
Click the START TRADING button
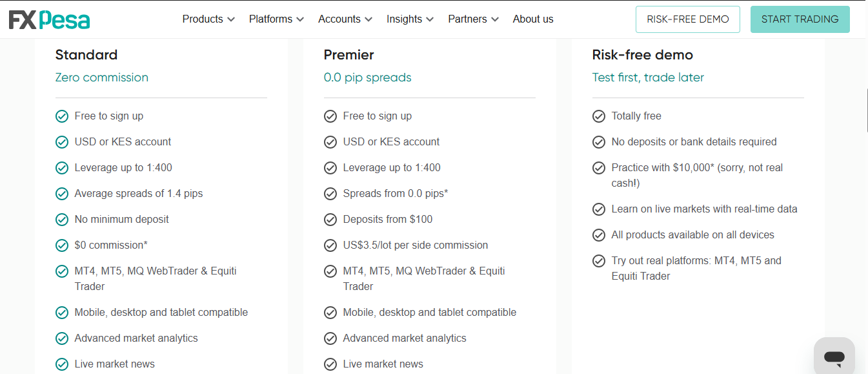point(800,19)
